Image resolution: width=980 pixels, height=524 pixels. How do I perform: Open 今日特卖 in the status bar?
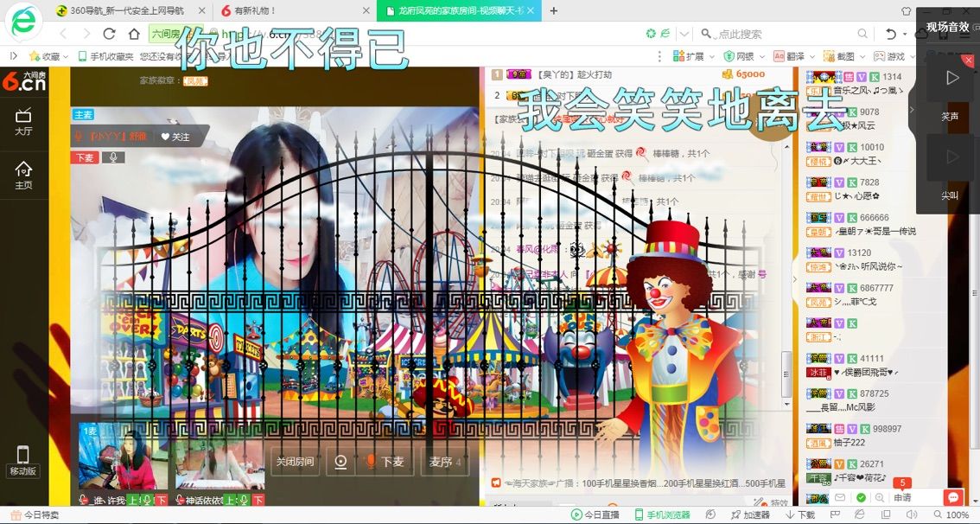35,514
